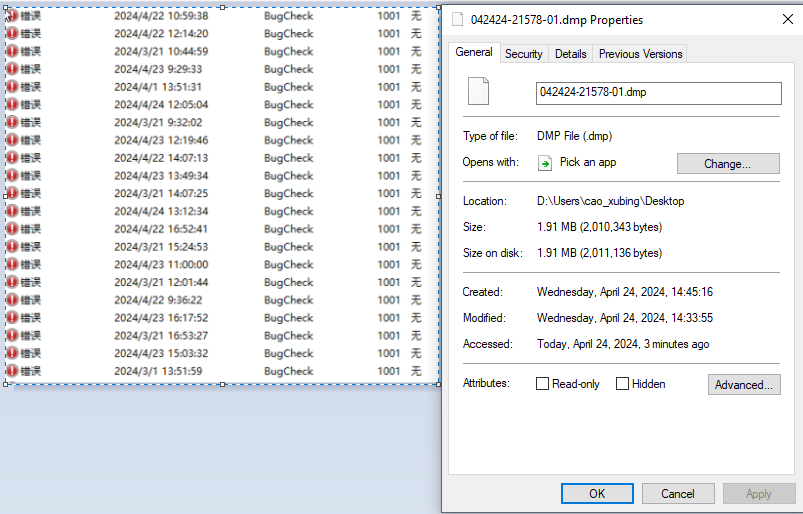Switch to Previous Versions tab
Viewport: 803px width, 514px height.
pyautogui.click(x=640, y=54)
